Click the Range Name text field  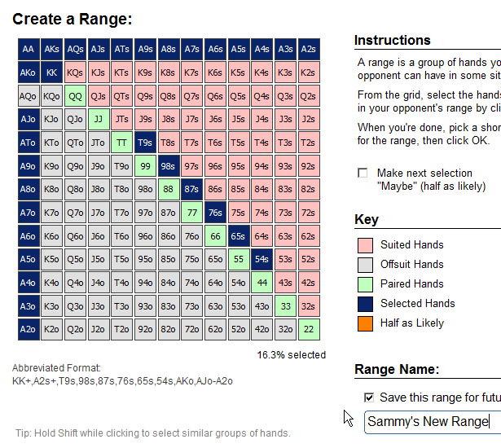click(x=432, y=421)
